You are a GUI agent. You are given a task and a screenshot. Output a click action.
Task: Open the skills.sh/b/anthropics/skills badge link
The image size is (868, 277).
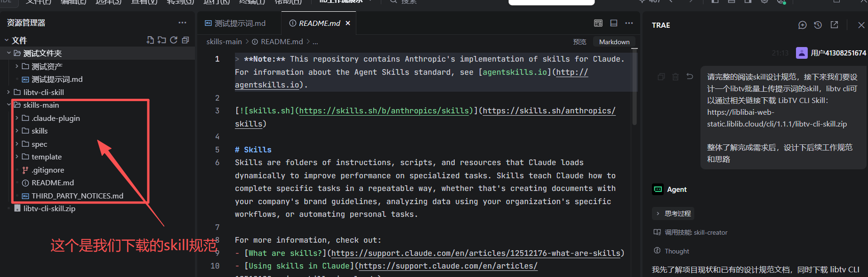pos(385,111)
